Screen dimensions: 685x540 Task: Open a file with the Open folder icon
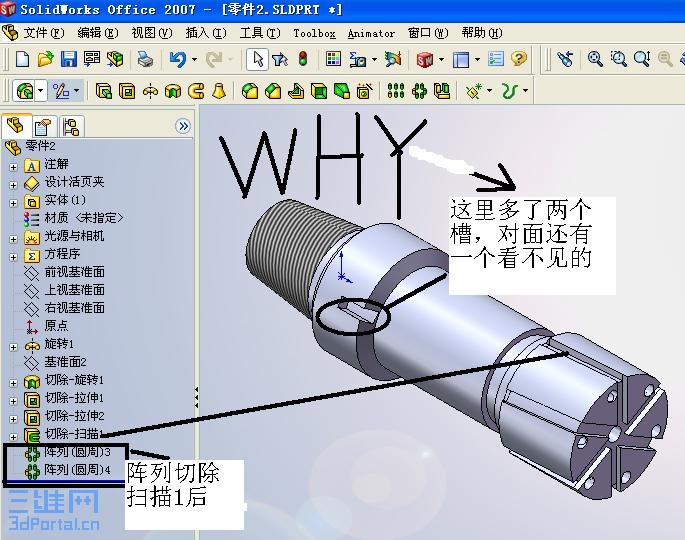[x=45, y=59]
